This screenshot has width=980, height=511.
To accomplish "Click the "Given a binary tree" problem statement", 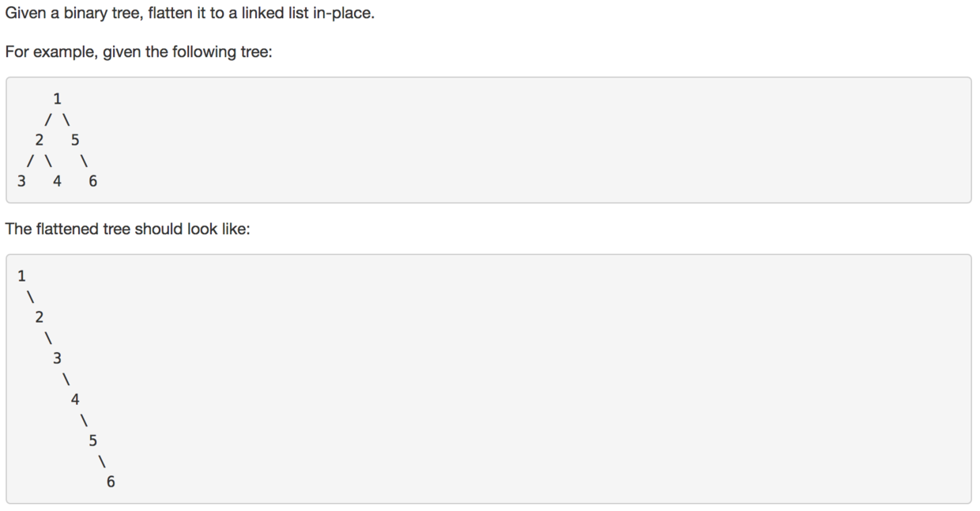I will (x=190, y=13).
